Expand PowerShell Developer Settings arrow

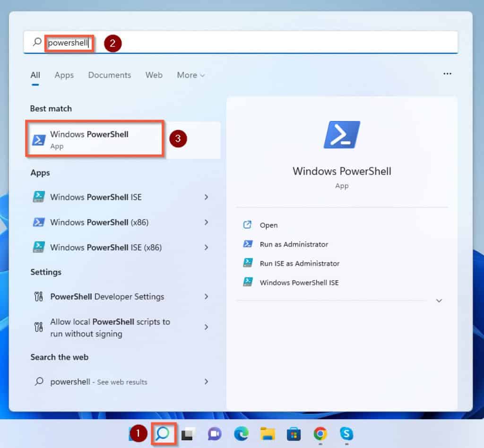pos(206,296)
